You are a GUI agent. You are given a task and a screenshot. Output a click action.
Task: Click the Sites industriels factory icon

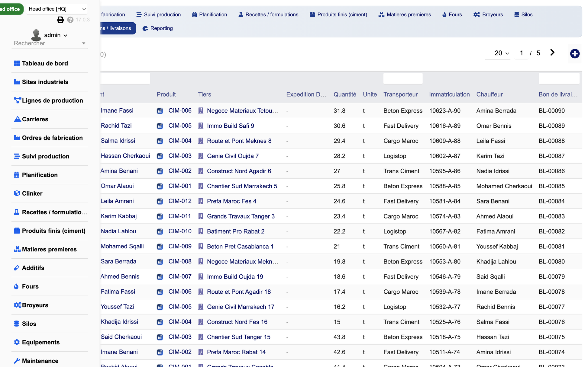click(17, 82)
